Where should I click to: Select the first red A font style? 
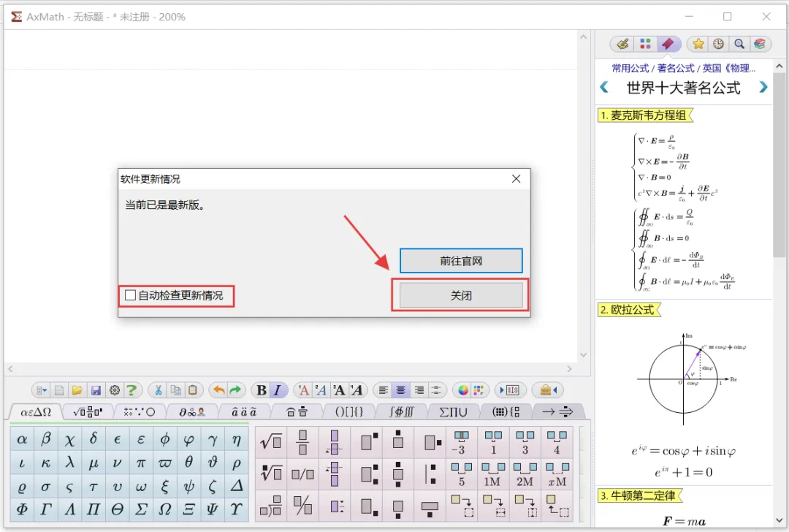pos(303,390)
